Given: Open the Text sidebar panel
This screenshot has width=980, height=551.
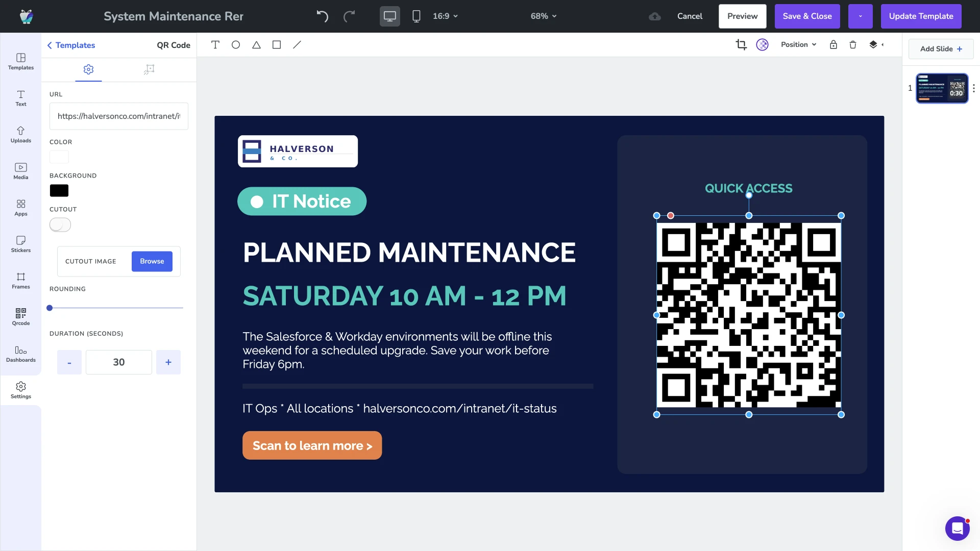Looking at the screenshot, I should click(x=21, y=98).
